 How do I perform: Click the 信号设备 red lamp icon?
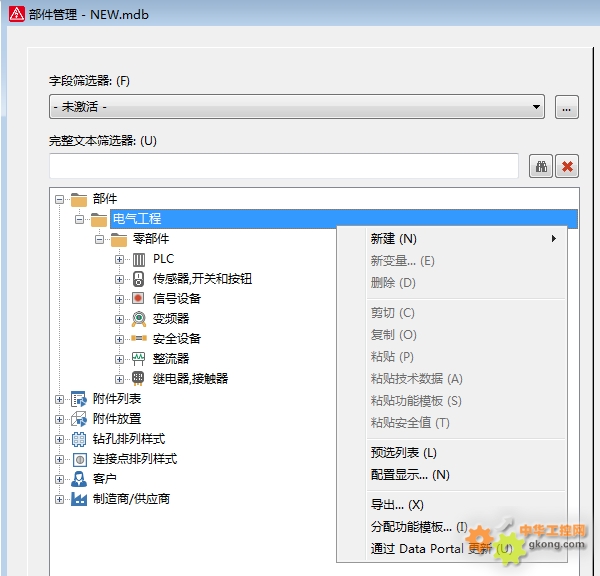138,298
